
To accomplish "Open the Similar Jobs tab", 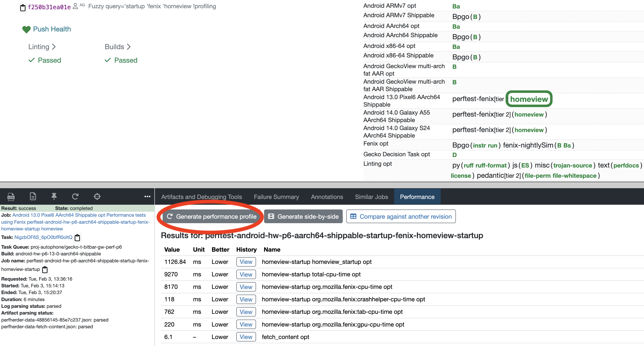I will [x=371, y=197].
